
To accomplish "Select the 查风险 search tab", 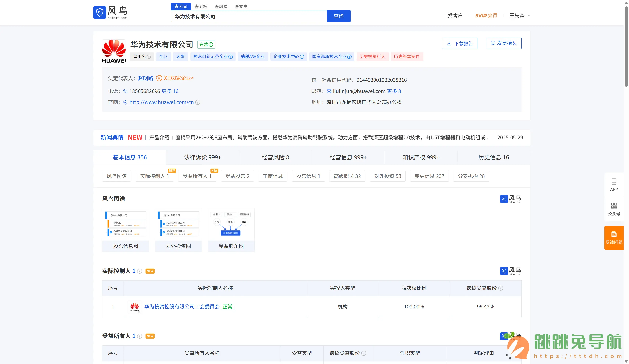I will coord(221,6).
